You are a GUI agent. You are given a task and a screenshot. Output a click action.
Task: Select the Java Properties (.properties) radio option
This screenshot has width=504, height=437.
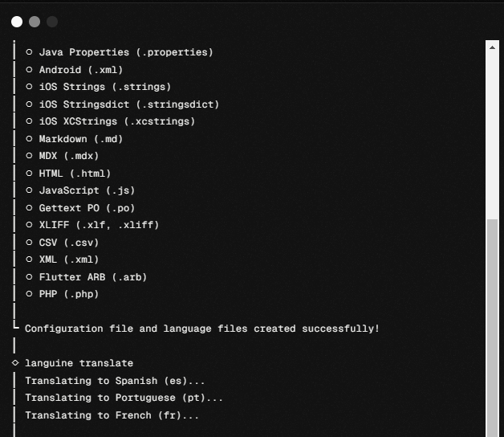(x=30, y=52)
